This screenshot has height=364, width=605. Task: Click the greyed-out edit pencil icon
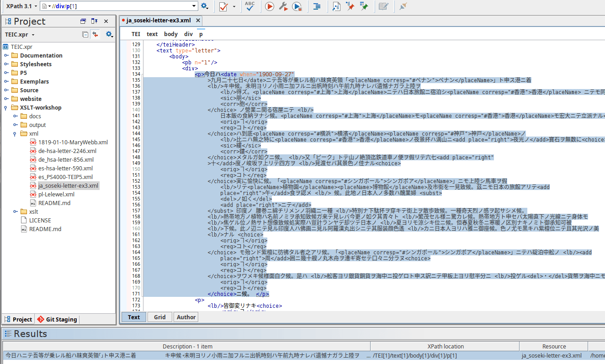point(383,6)
